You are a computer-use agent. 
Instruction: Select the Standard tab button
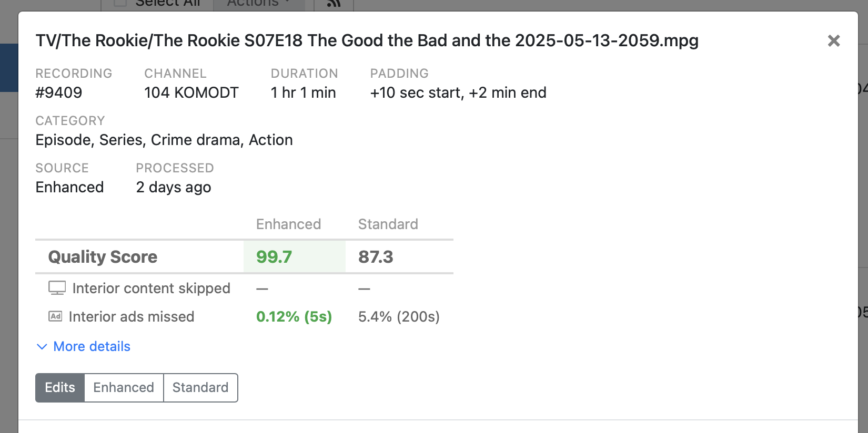200,388
